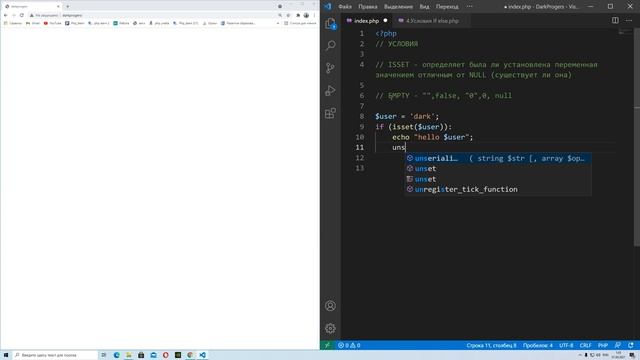The image size is (640, 360).
Task: Open Task View on the taskbar
Action: 104,355
